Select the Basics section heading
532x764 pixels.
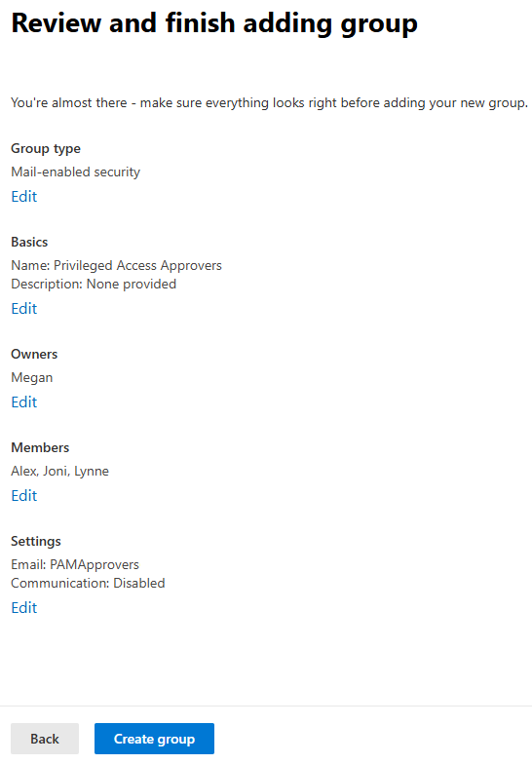(29, 242)
